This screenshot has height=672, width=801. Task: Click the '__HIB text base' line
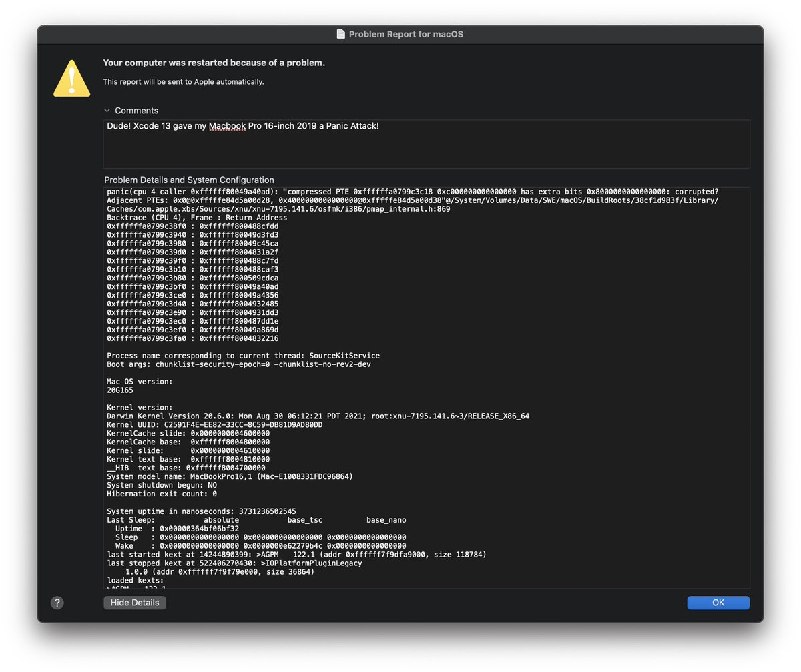[x=186, y=468]
